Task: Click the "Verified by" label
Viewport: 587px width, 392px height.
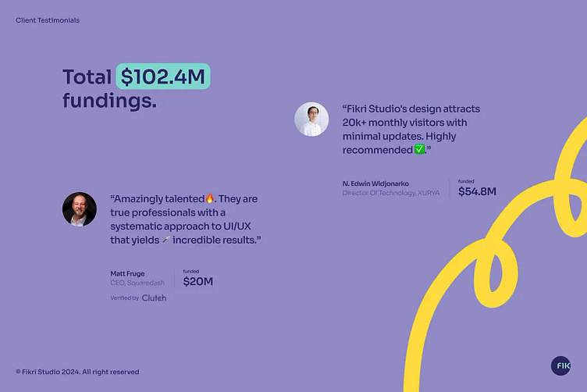Action: [124, 298]
